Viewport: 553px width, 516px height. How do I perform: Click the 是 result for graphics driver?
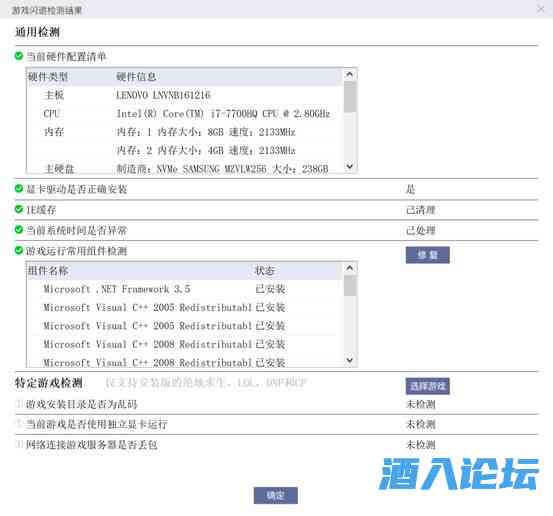[x=411, y=189]
